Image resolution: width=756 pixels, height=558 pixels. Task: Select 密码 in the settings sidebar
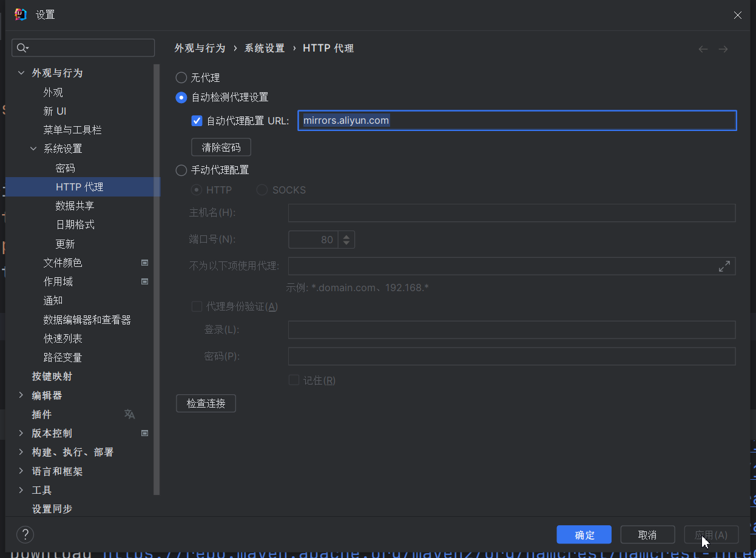(65, 167)
